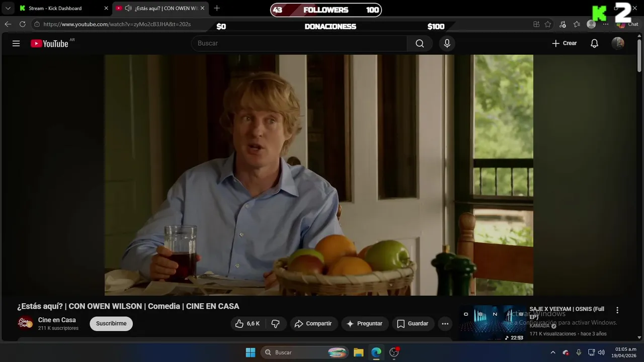644x362 pixels.
Task: Start voice search with microphone icon
Action: 447,43
